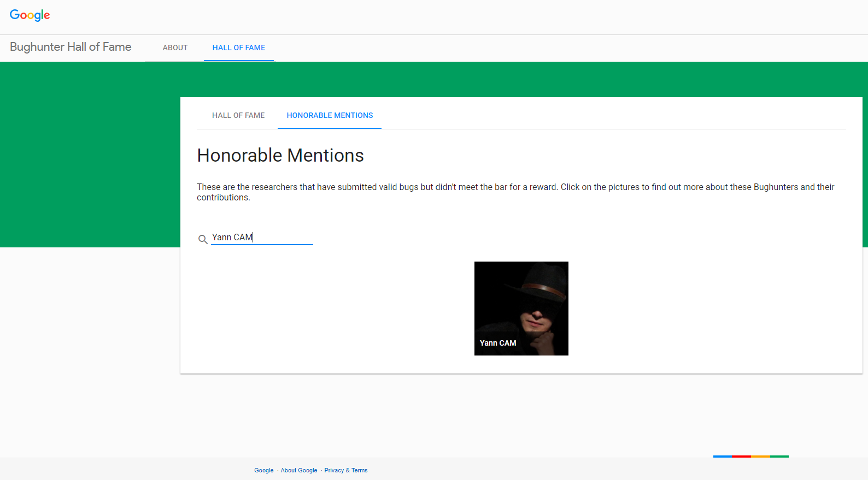The image size is (868, 480).
Task: Open the Privacy & Terms footer link
Action: coord(346,470)
